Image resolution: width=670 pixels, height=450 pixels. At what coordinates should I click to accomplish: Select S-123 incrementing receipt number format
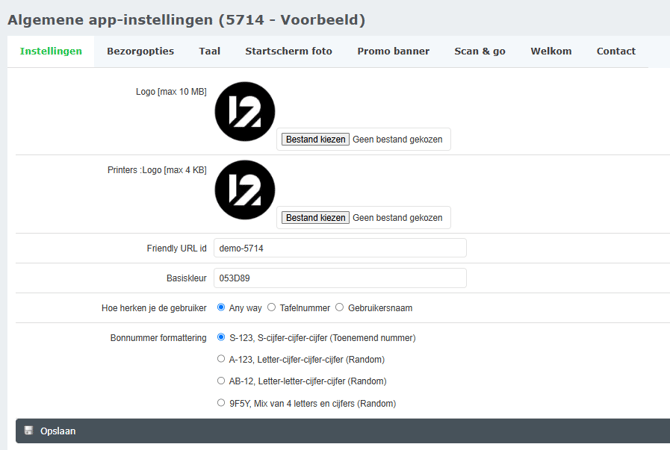tap(221, 338)
